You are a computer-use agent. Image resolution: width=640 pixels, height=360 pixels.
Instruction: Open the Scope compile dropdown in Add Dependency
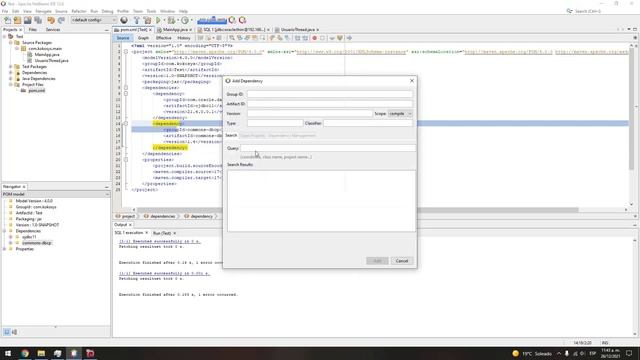coord(400,113)
